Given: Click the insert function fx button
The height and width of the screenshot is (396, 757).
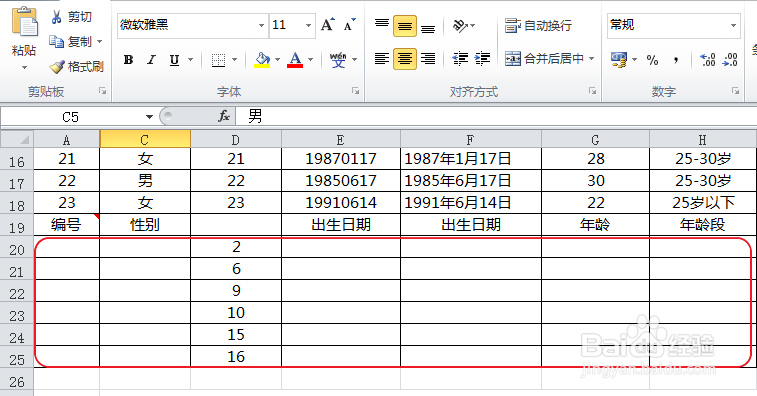Looking at the screenshot, I should 224,116.
